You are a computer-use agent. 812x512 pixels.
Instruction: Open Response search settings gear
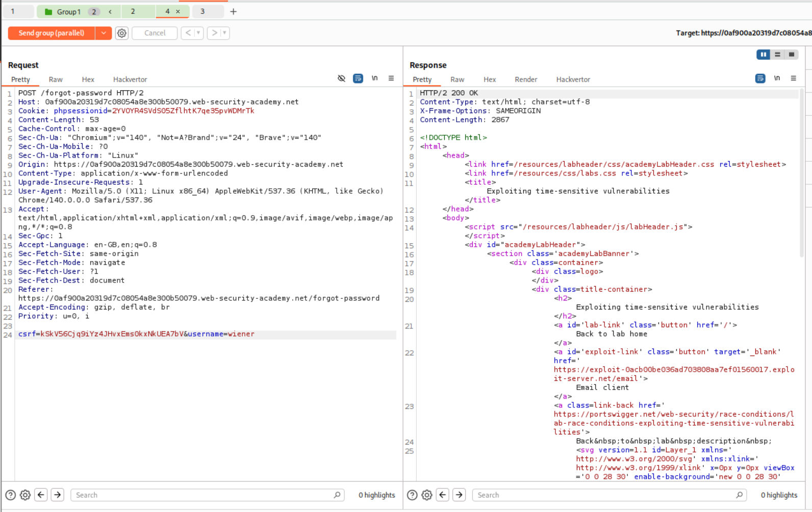pyautogui.click(x=427, y=495)
